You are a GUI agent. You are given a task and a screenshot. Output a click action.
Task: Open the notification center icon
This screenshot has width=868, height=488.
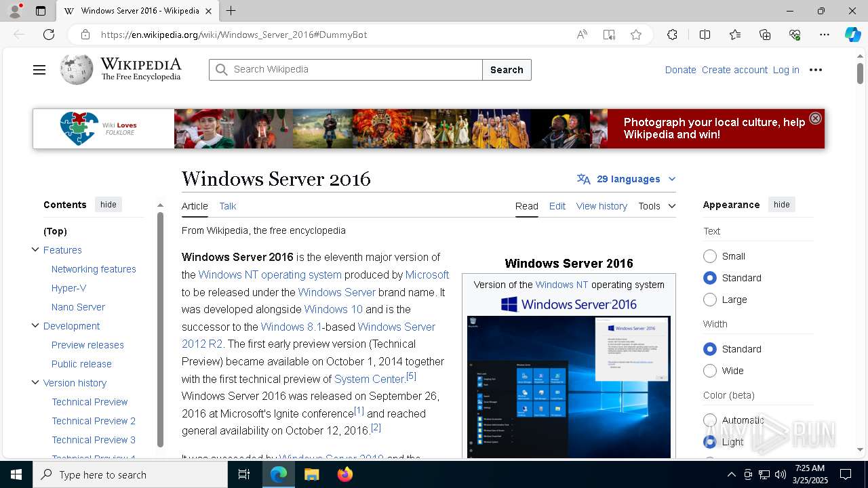846,474
